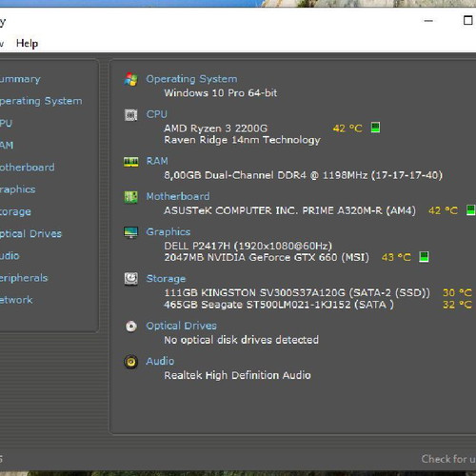Select RAM in the sidebar

(x=7, y=146)
